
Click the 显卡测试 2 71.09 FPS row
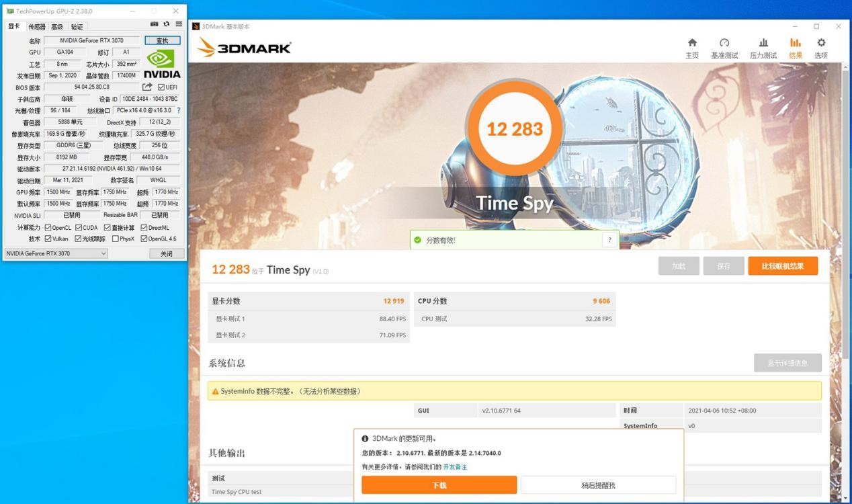308,335
